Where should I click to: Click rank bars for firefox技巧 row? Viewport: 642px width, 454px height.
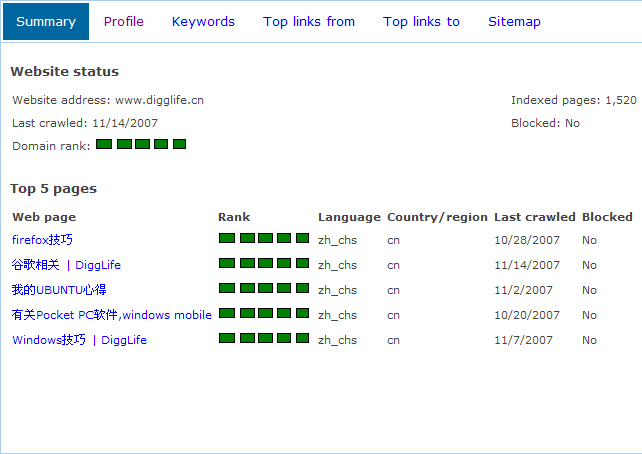click(x=264, y=238)
